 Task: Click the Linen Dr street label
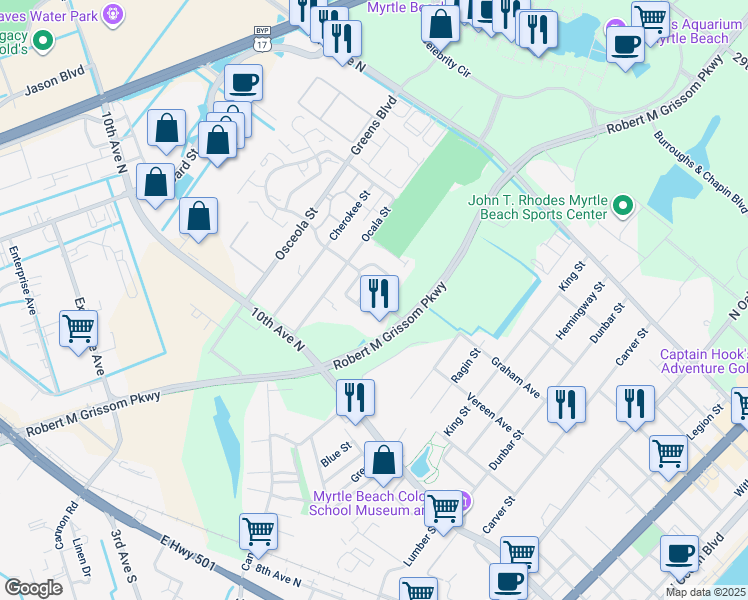coord(82,557)
